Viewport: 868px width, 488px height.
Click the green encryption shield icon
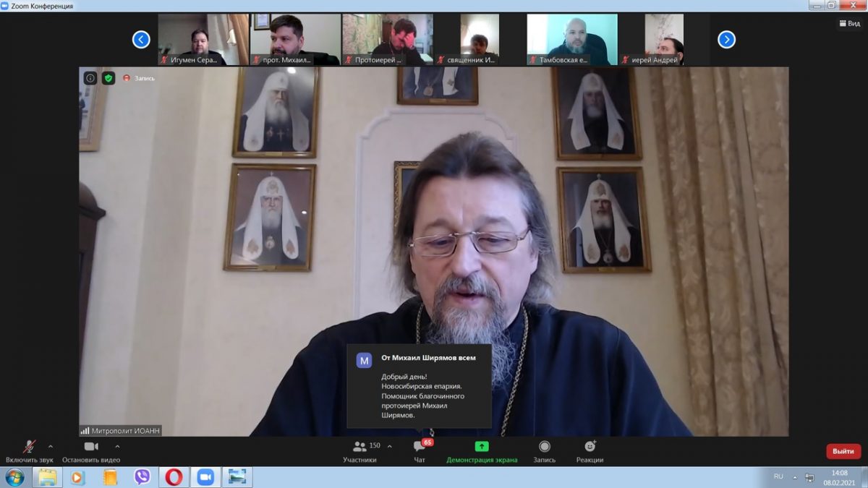[x=109, y=78]
